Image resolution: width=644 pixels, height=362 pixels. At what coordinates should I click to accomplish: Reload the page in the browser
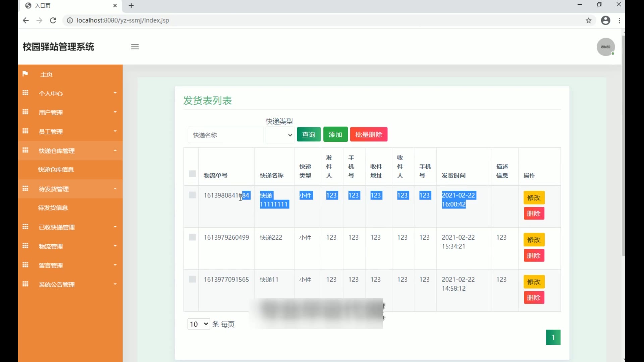[53, 20]
